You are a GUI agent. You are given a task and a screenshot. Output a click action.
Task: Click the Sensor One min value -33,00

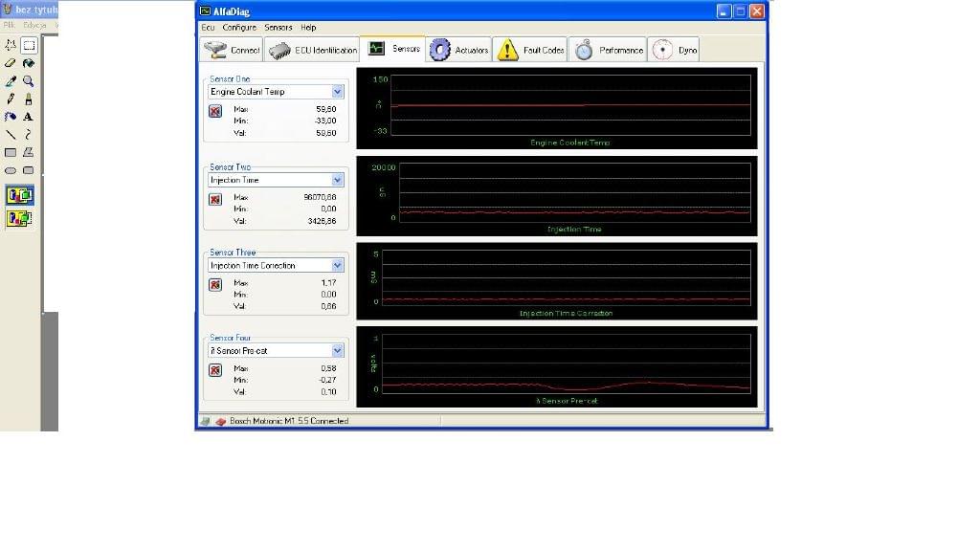pyautogui.click(x=325, y=121)
